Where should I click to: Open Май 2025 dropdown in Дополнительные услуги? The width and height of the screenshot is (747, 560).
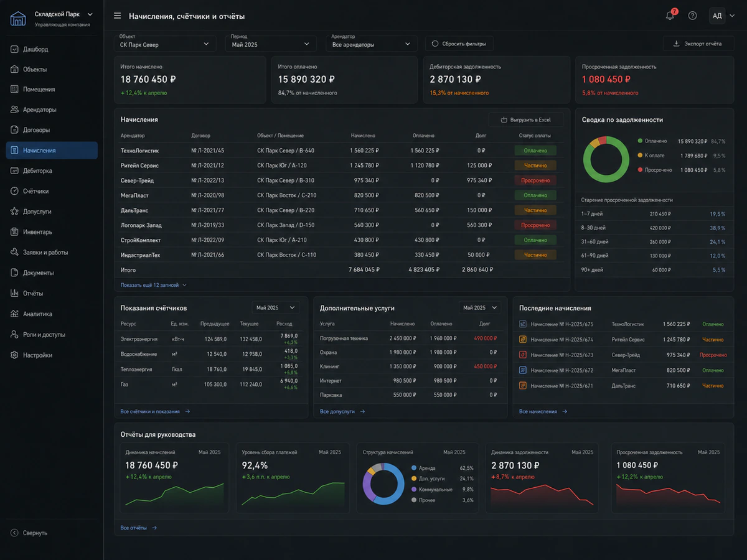(479, 307)
